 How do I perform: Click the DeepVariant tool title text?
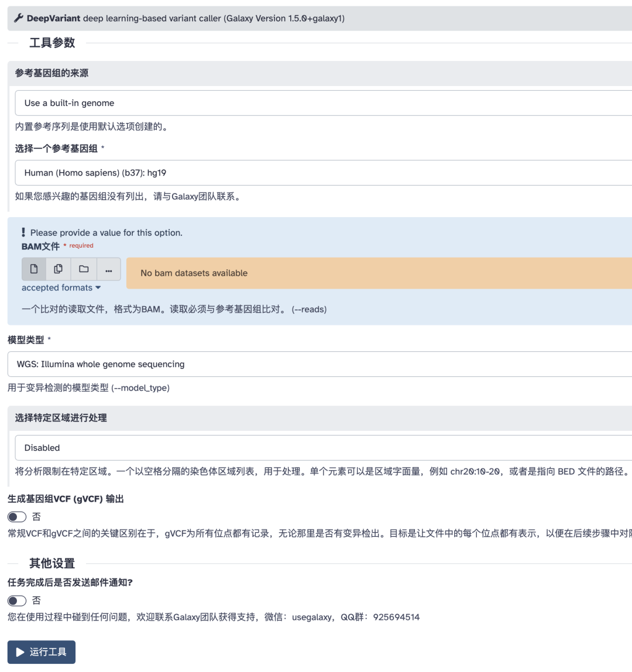(186, 18)
